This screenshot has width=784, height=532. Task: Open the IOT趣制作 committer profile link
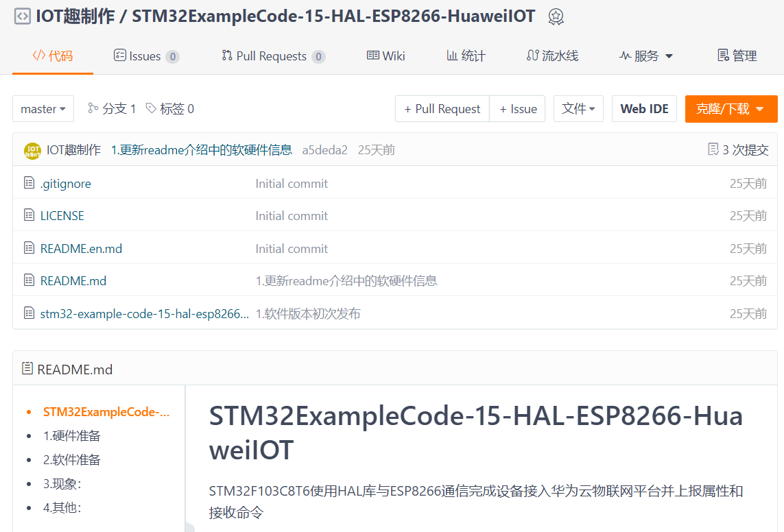(73, 150)
